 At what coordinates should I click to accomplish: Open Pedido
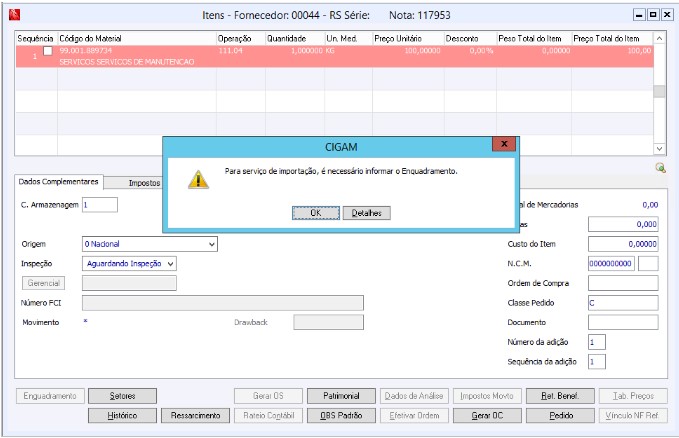point(560,415)
